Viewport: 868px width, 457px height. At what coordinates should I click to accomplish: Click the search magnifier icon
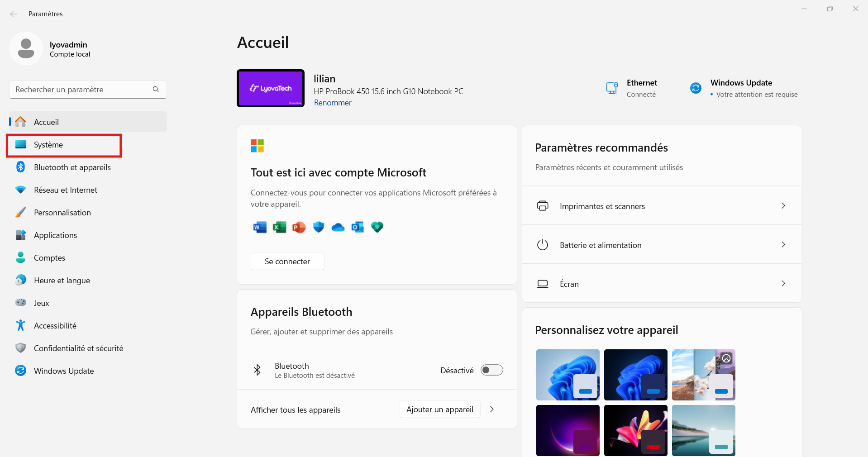pyautogui.click(x=156, y=90)
